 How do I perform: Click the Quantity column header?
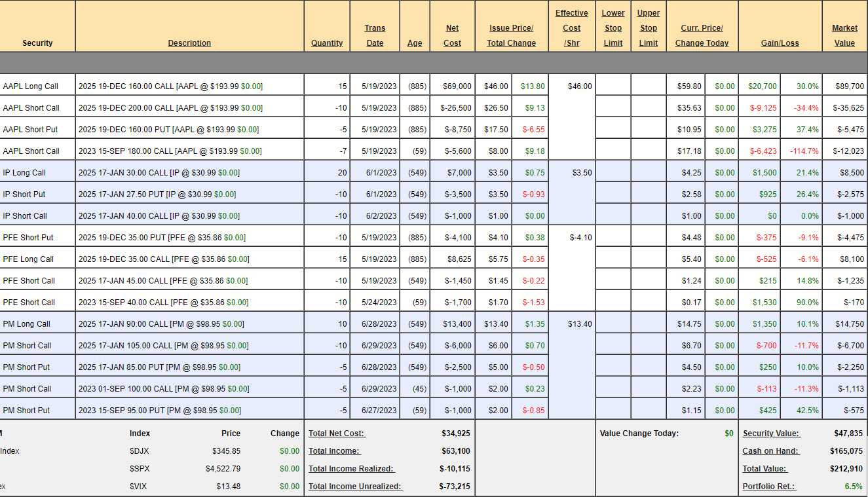coord(327,43)
